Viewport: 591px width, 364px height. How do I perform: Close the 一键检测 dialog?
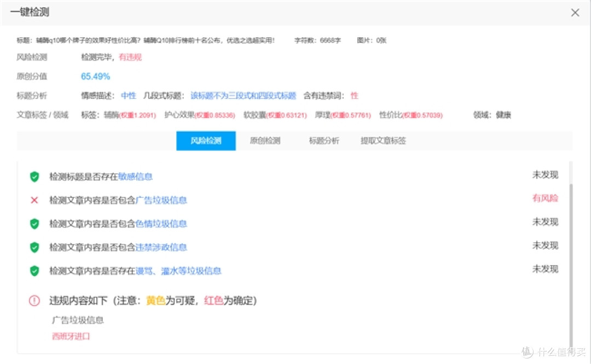click(x=575, y=13)
